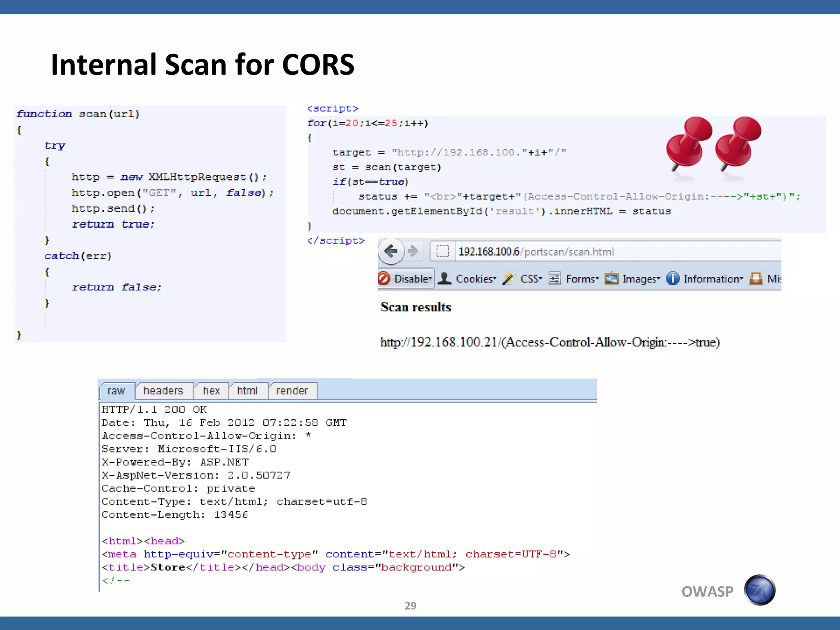Click the Miscellaneous toolbar icon
Image resolution: width=840 pixels, height=630 pixels.
[756, 278]
